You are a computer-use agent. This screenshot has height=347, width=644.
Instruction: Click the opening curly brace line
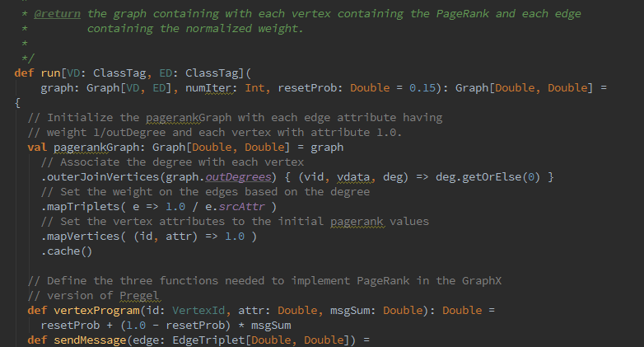click(17, 103)
